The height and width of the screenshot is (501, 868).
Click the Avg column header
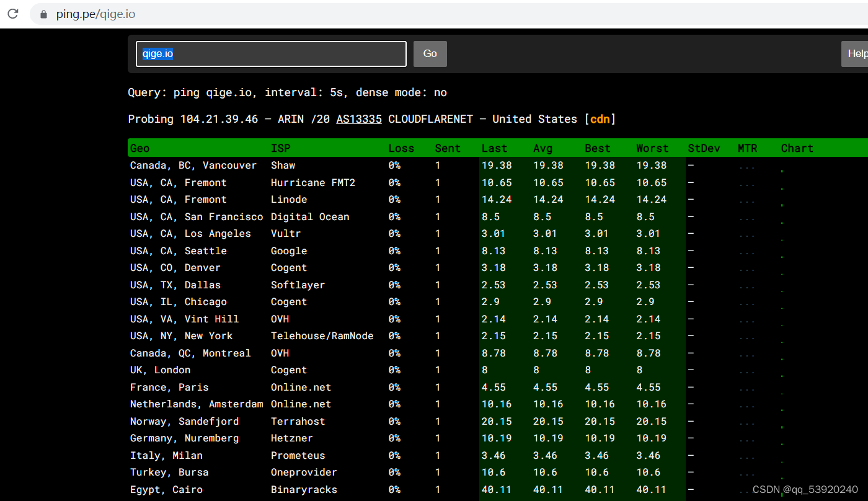pos(543,148)
